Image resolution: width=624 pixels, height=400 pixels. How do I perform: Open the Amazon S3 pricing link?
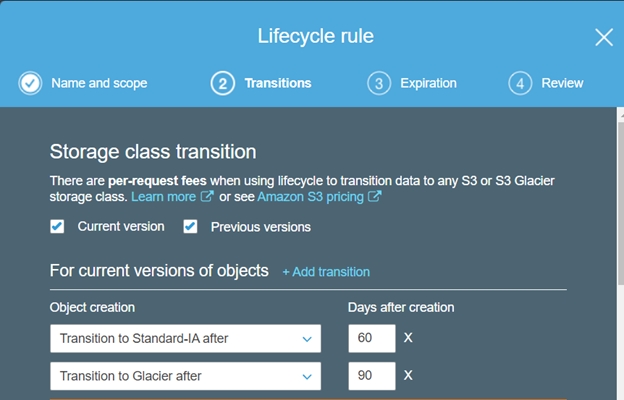[x=311, y=197]
